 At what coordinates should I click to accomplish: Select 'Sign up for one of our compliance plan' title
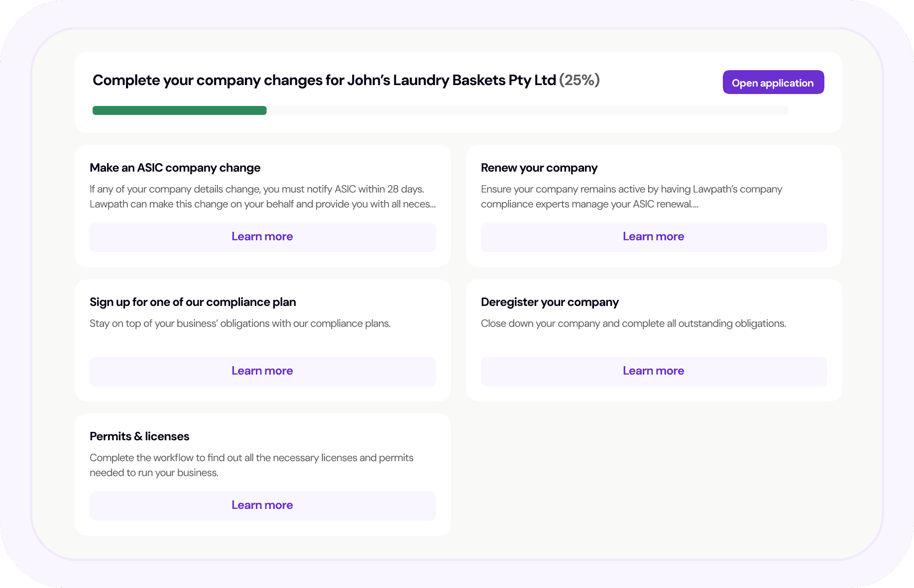[193, 302]
